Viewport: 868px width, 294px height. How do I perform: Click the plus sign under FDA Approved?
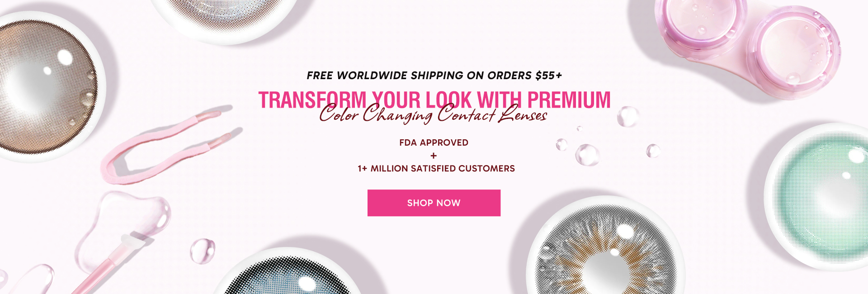[x=434, y=156]
